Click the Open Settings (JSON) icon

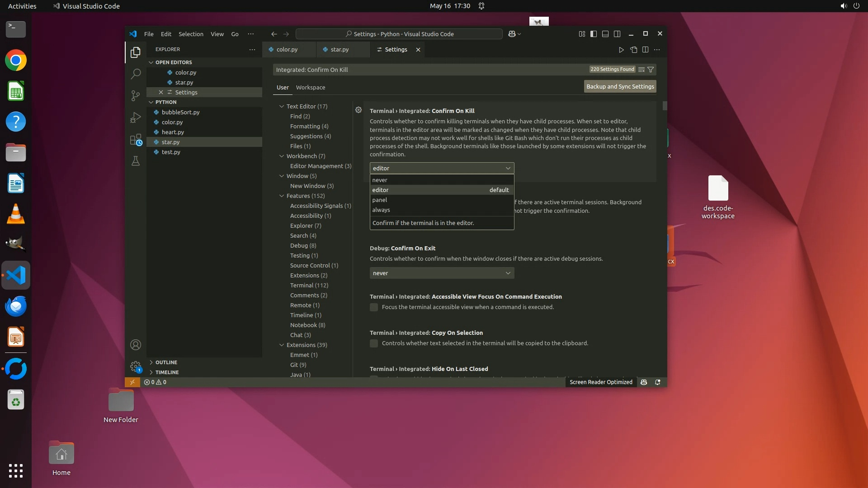point(633,50)
